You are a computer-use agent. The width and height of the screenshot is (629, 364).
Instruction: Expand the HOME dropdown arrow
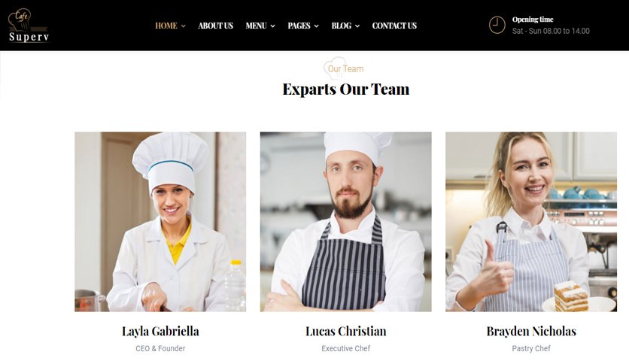point(184,26)
